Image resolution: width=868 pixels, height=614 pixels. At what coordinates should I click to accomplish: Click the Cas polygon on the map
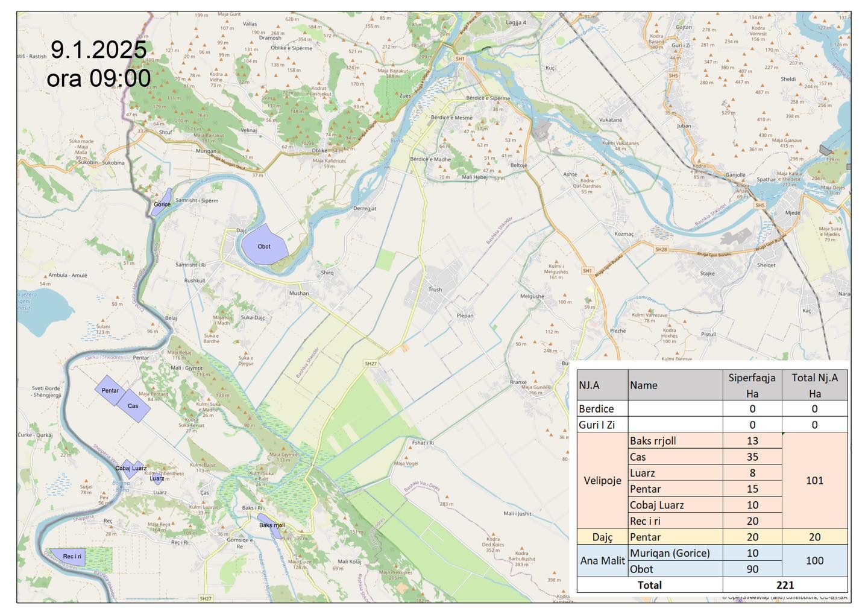pos(133,406)
